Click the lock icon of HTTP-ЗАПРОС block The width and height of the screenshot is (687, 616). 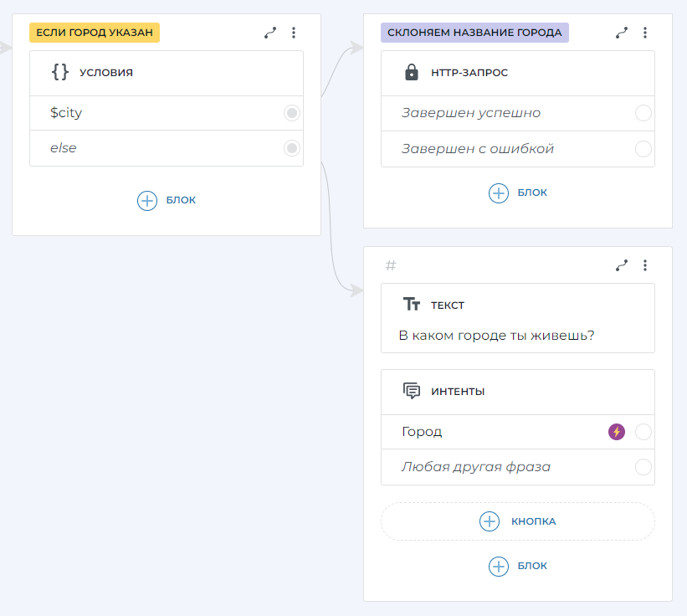pos(411,73)
